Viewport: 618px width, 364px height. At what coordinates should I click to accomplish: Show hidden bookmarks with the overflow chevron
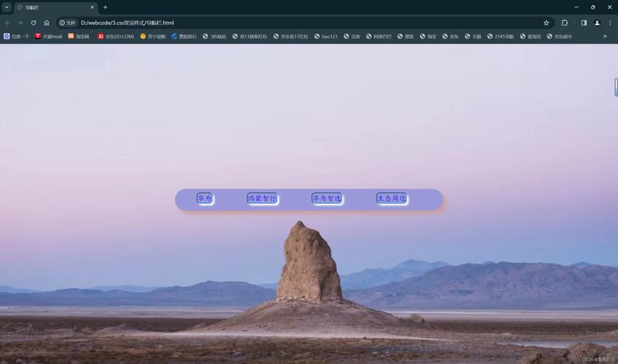pyautogui.click(x=605, y=36)
